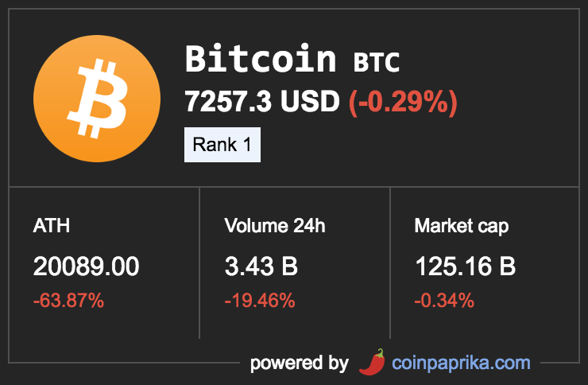
Task: Click the Market cap label
Action: pyautogui.click(x=462, y=227)
